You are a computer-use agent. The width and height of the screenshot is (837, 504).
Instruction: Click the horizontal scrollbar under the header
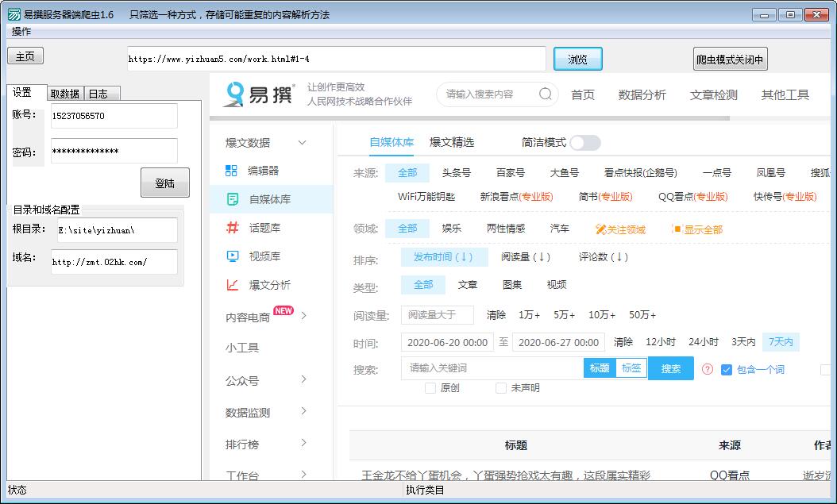[470, 118]
